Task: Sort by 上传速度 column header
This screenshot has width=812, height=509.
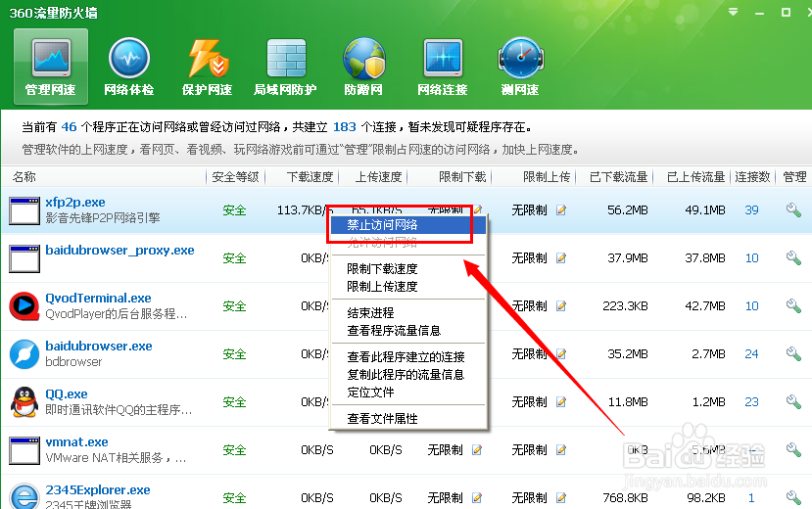Action: (378, 177)
